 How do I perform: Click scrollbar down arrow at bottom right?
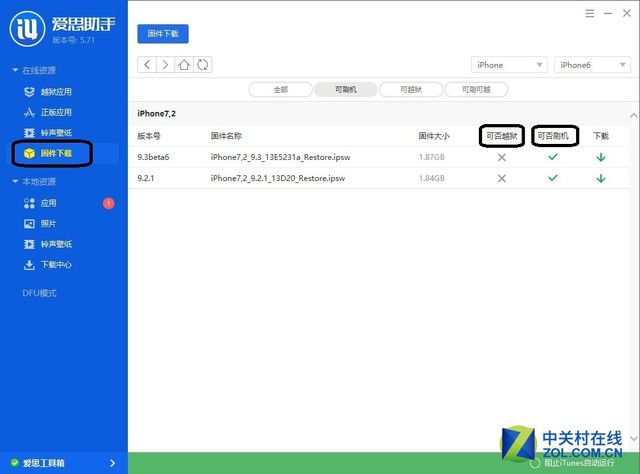coord(634,439)
